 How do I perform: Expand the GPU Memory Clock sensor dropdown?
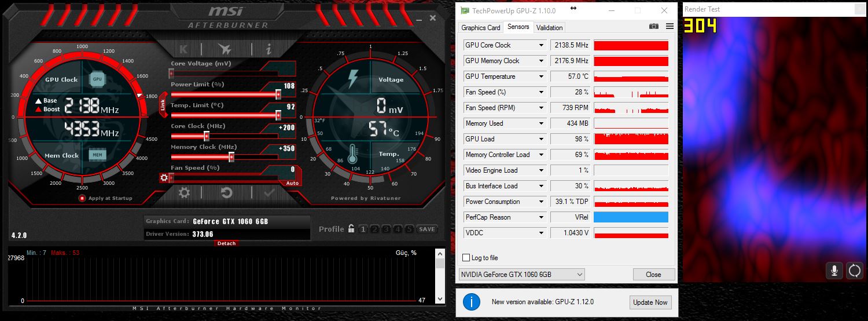(542, 61)
